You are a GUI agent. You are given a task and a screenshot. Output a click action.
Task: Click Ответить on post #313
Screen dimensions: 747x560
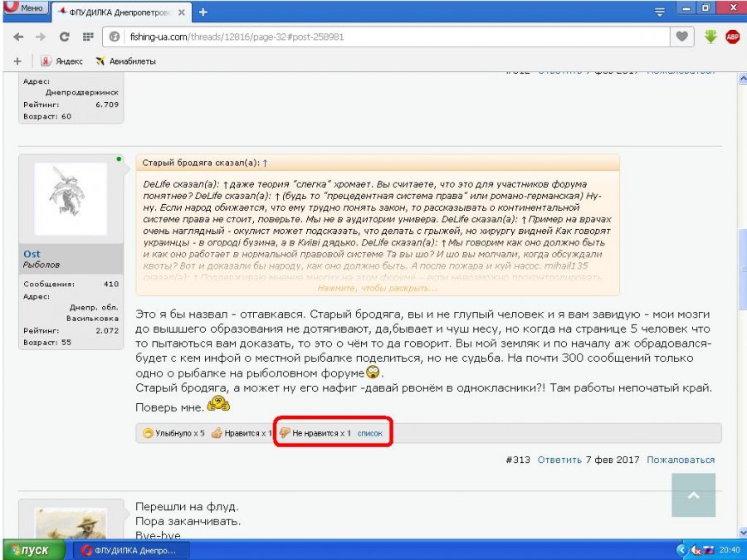click(x=559, y=460)
